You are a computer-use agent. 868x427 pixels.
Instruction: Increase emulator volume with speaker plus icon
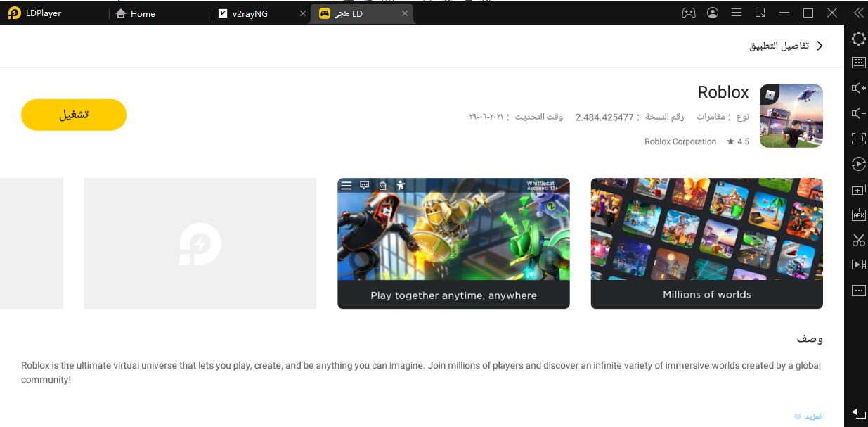coord(858,88)
